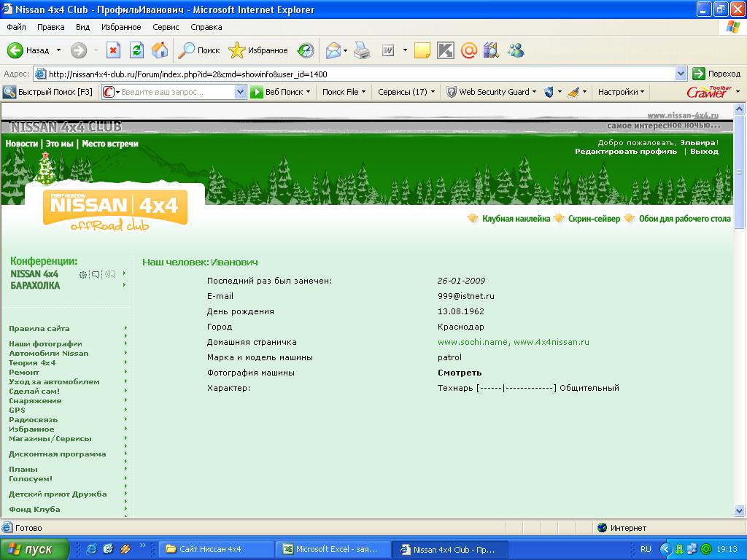Open the Новости site link
Image resolution: width=747 pixels, height=560 pixels.
[x=21, y=144]
